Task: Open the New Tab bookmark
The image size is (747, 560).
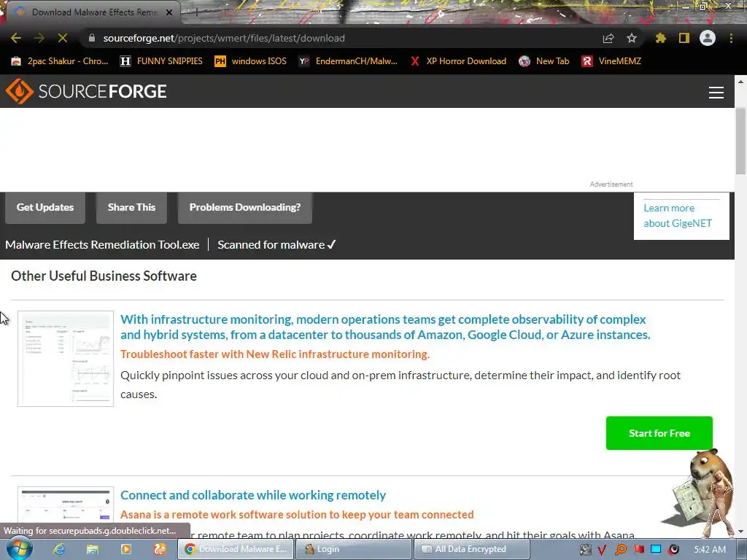Action: click(544, 61)
